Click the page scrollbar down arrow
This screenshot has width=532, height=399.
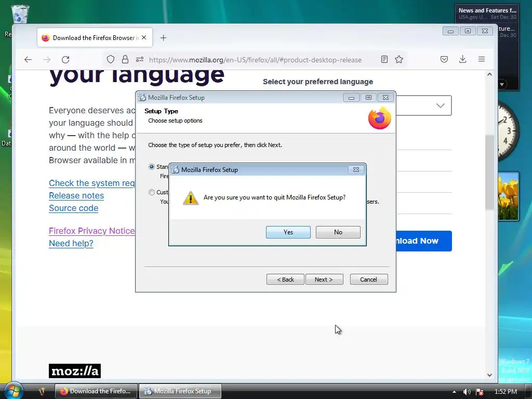[x=489, y=375]
